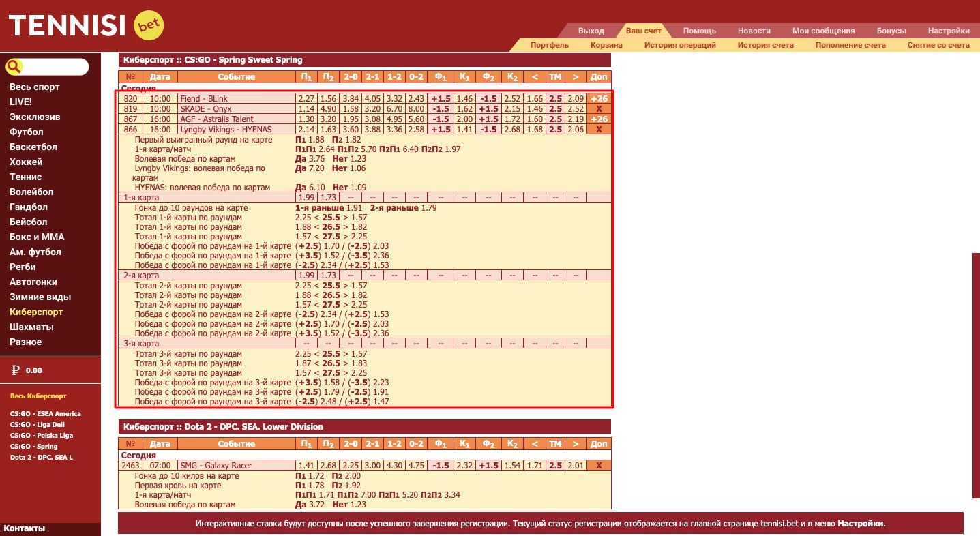Select Футбол in sidebar
The width and height of the screenshot is (980, 536).
point(27,132)
